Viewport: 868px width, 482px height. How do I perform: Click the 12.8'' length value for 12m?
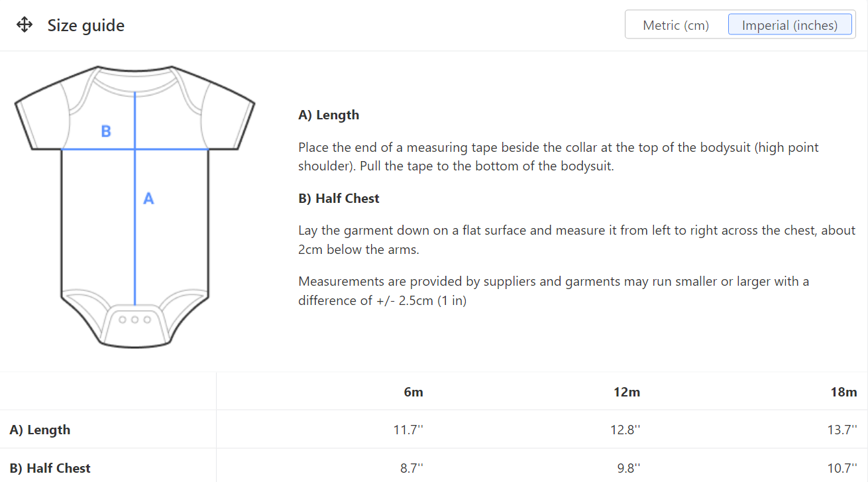(x=625, y=430)
